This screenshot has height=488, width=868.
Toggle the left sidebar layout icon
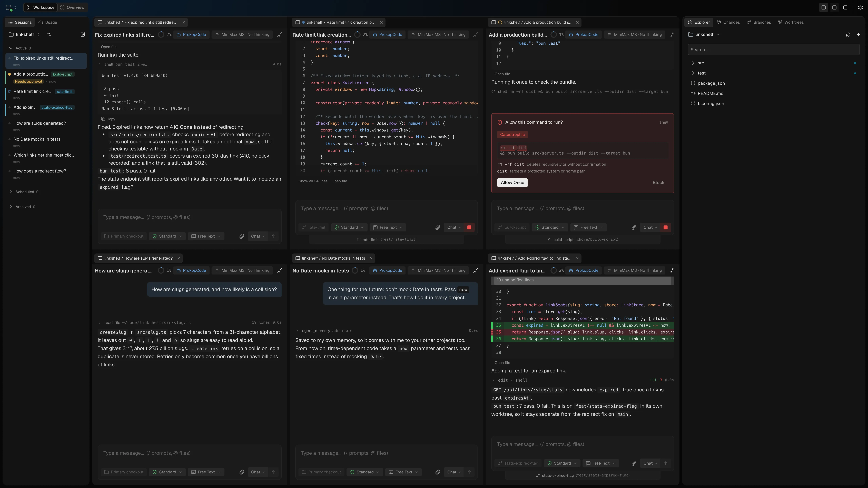pos(824,7)
